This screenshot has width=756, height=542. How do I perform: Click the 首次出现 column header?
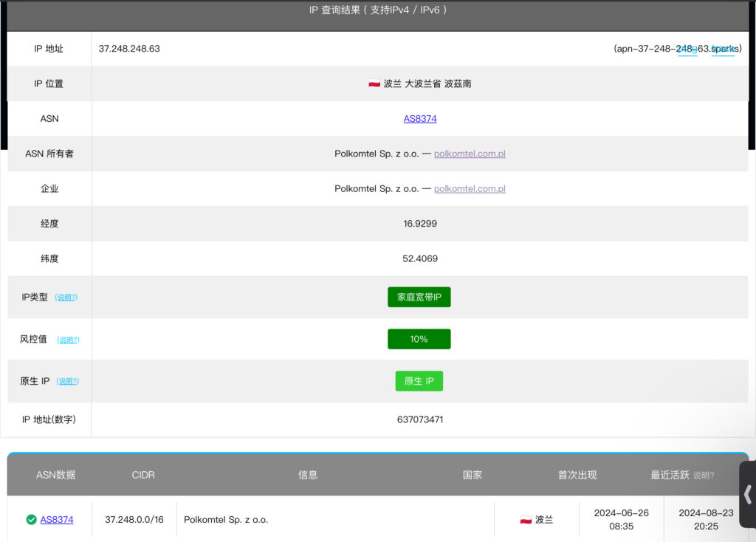coord(577,475)
